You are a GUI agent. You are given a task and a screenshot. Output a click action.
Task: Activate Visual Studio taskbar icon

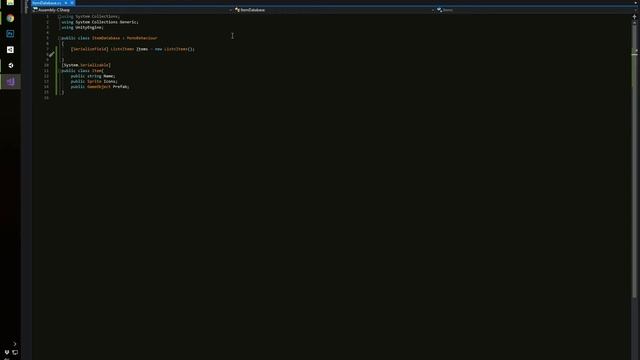tap(10, 82)
